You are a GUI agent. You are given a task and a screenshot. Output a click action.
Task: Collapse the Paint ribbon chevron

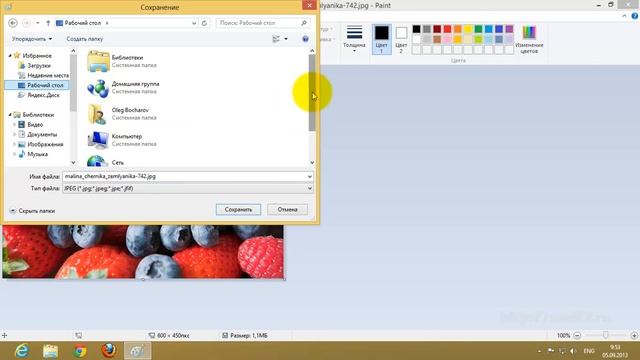coord(624,16)
